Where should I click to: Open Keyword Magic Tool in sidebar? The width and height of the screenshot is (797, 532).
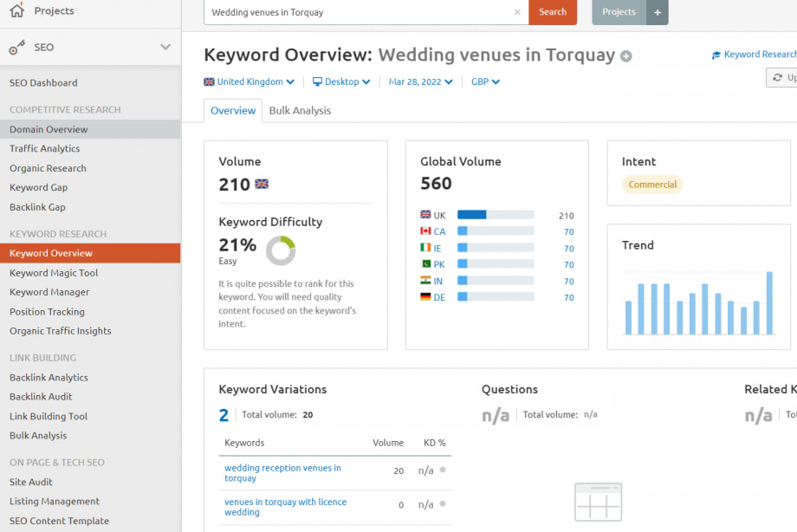coord(54,273)
